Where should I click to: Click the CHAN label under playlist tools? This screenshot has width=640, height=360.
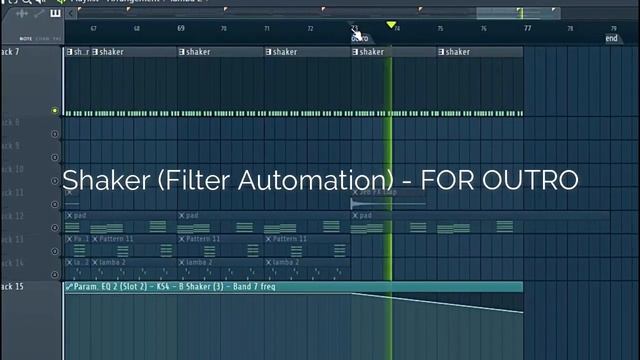click(x=42, y=39)
